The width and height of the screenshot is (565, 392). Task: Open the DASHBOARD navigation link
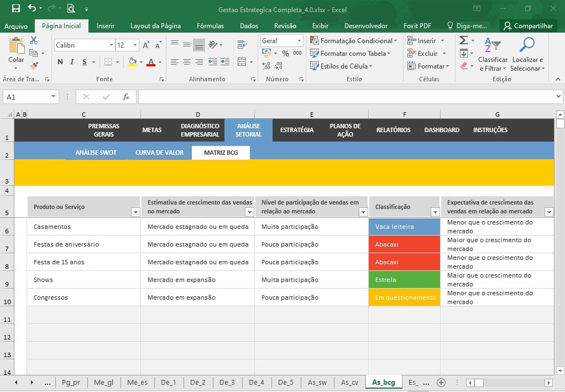[442, 130]
